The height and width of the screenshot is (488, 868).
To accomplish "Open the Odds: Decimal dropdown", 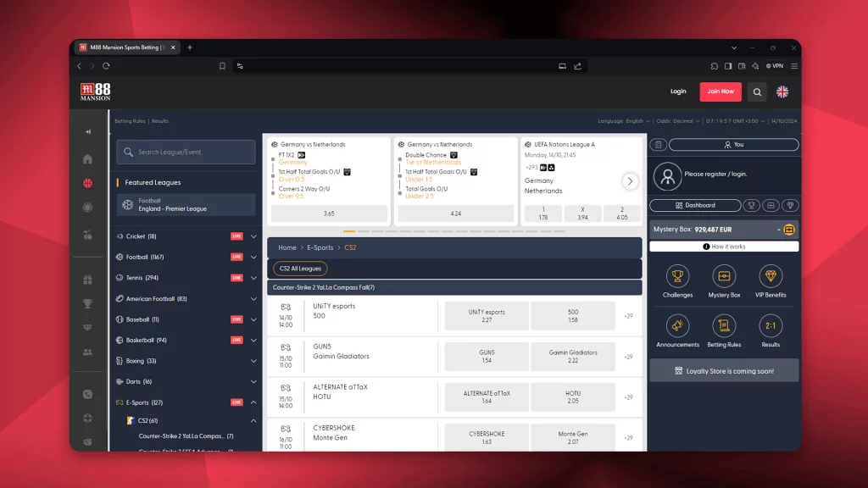I will (678, 121).
